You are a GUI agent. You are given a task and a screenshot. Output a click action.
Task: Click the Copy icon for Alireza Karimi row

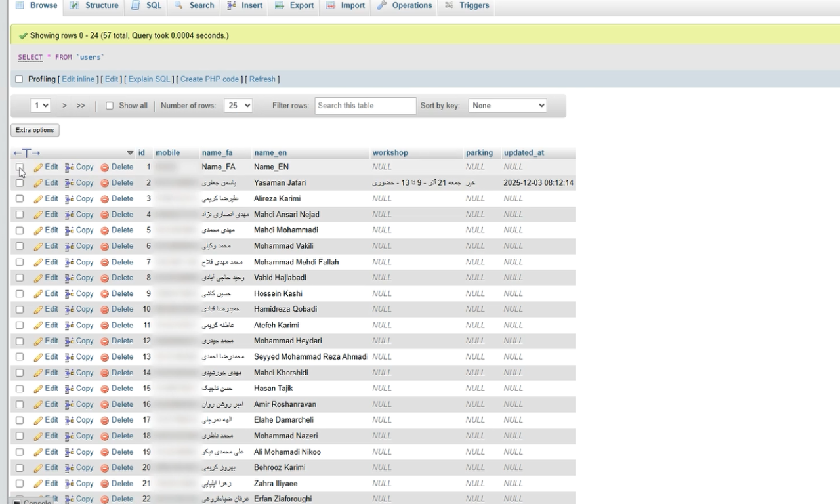[69, 199]
